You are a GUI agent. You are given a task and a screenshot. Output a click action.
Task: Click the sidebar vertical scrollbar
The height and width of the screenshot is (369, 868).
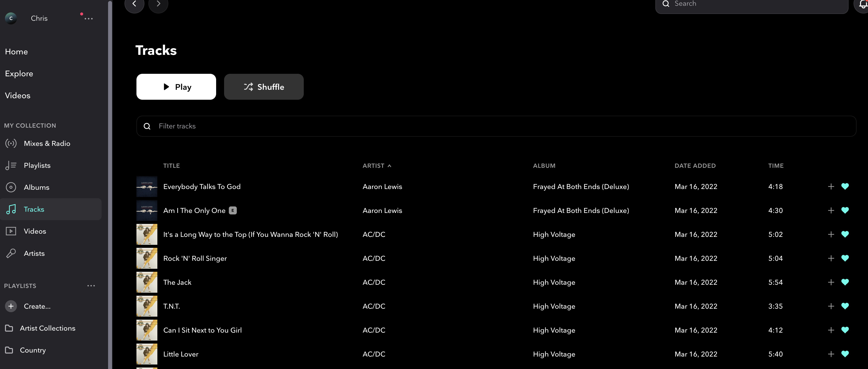click(x=110, y=184)
